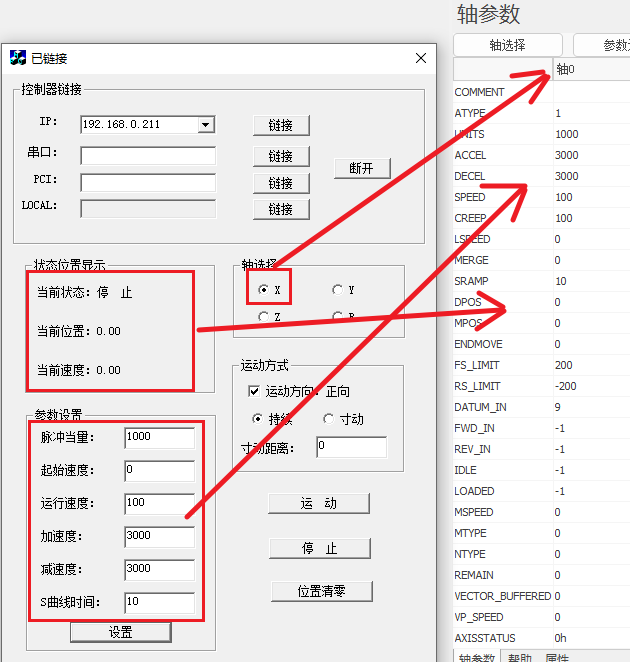This screenshot has height=662, width=630.
Task: Click the CREEP value 100
Action: [591, 218]
